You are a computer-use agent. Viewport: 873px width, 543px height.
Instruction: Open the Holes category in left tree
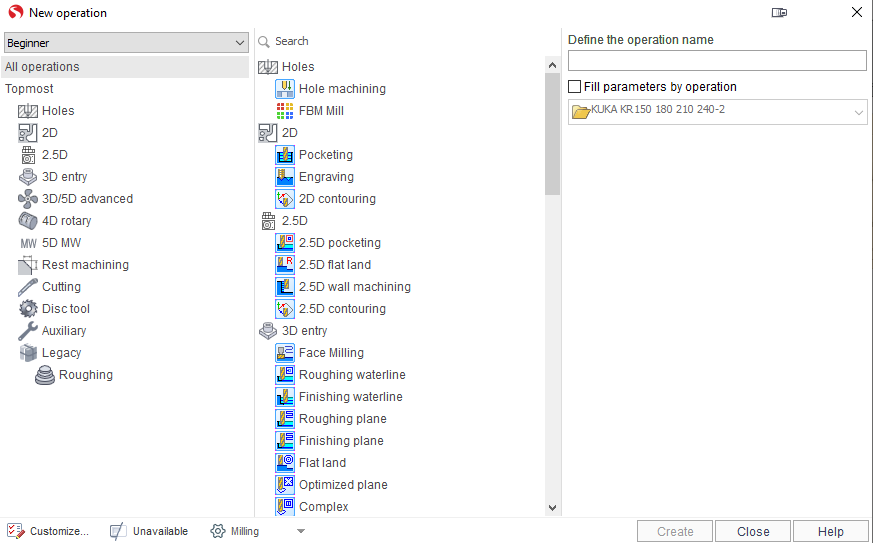[x=46, y=111]
